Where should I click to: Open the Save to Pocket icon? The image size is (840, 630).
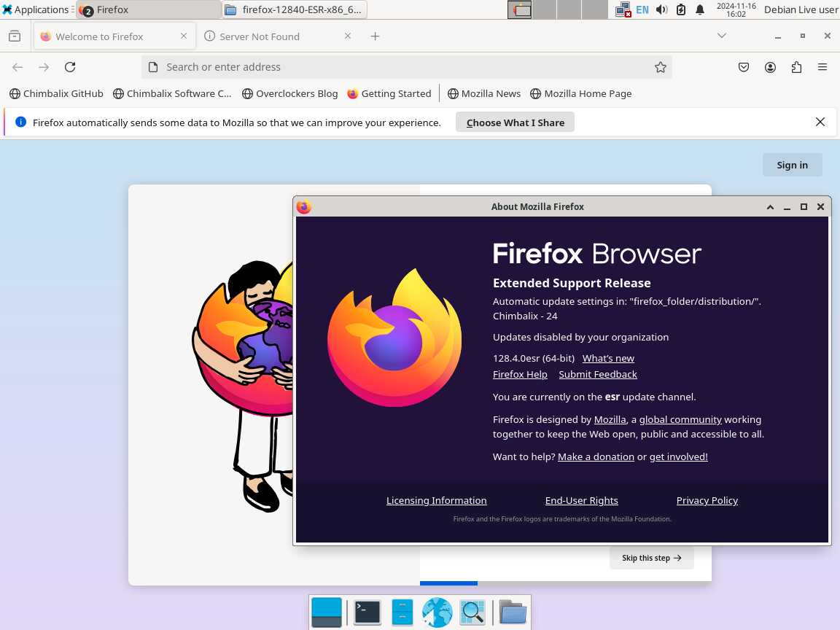point(744,67)
